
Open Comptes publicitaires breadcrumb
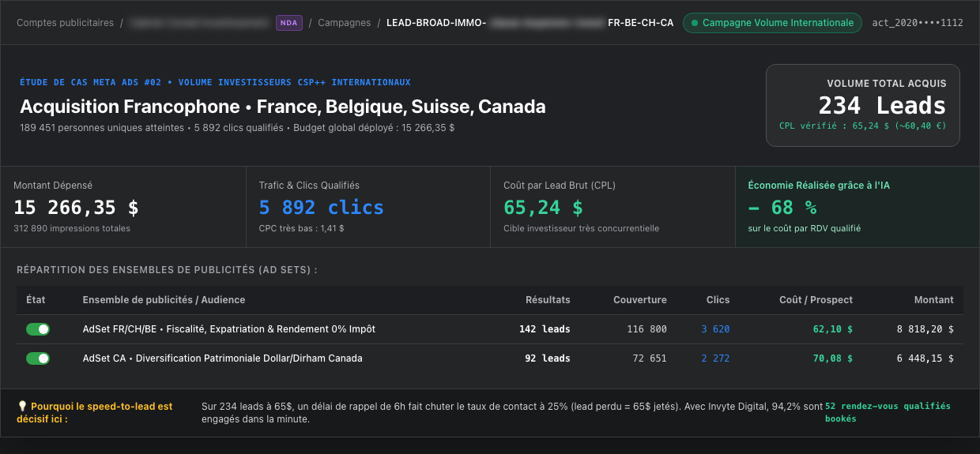(x=65, y=23)
